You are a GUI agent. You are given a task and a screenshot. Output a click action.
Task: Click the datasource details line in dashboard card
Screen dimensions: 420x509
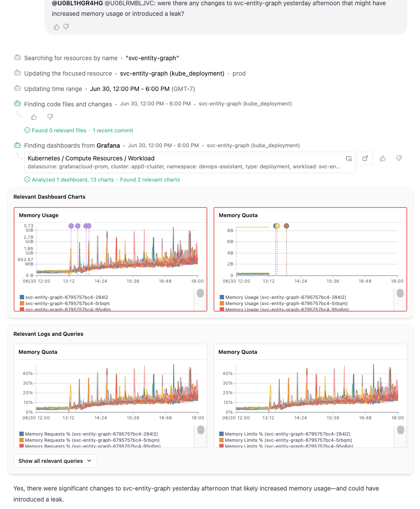[x=184, y=167]
